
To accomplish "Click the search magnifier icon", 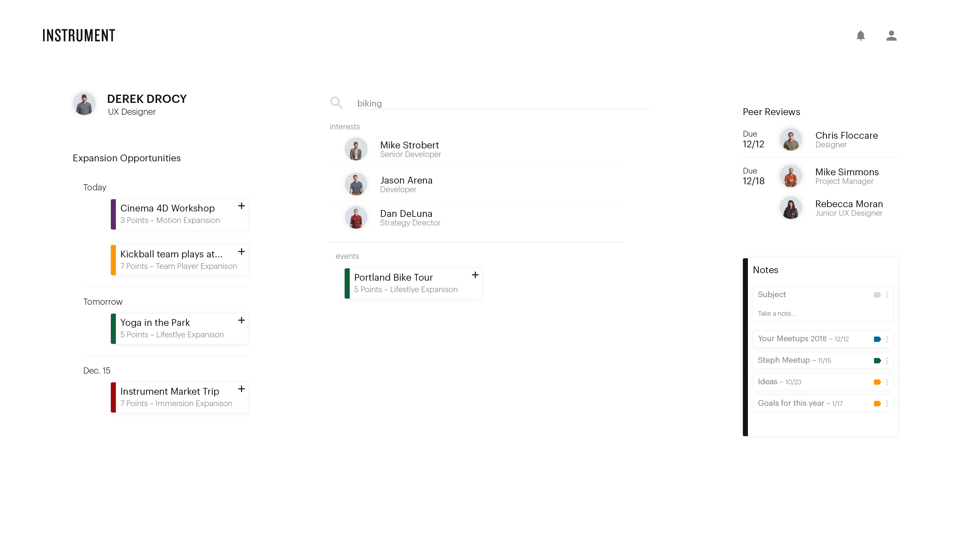I will [x=336, y=103].
